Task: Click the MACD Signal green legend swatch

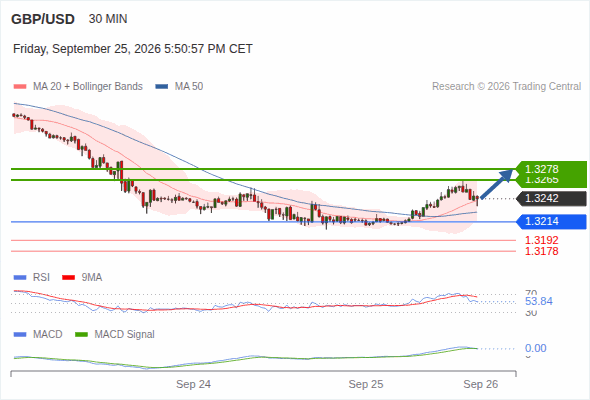Action: pos(81,335)
